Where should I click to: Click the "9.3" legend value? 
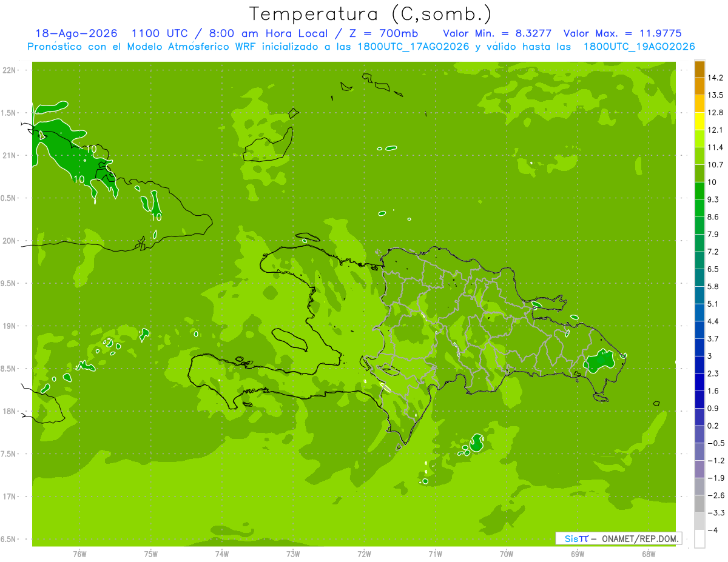713,199
